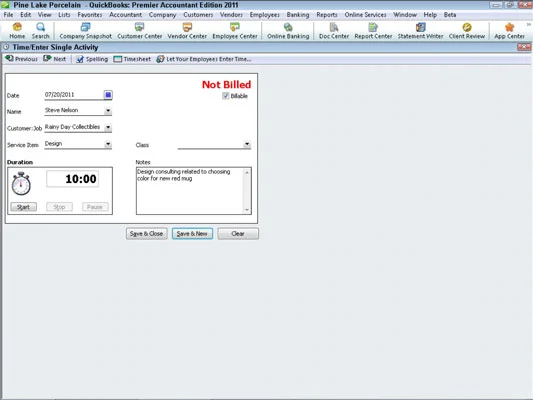
Task: Open the Employees menu
Action: click(264, 15)
